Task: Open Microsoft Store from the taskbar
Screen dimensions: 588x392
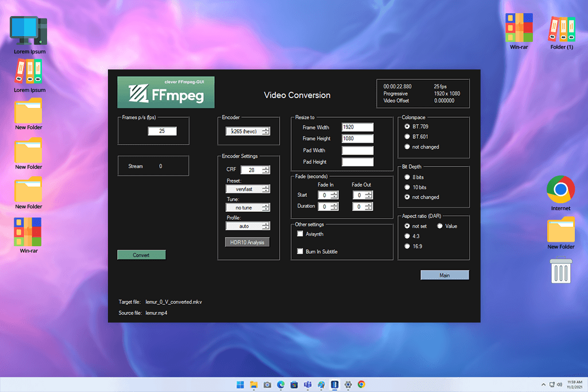Action: point(294,385)
